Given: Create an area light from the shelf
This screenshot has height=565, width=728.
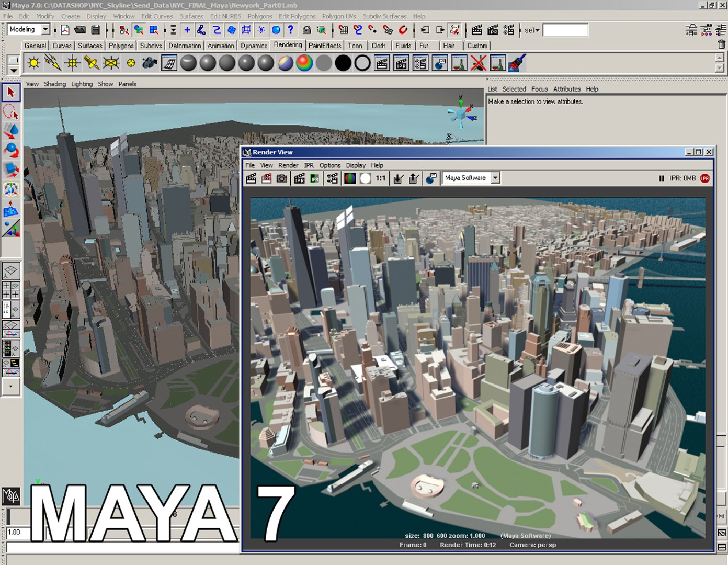Looking at the screenshot, I should [111, 63].
